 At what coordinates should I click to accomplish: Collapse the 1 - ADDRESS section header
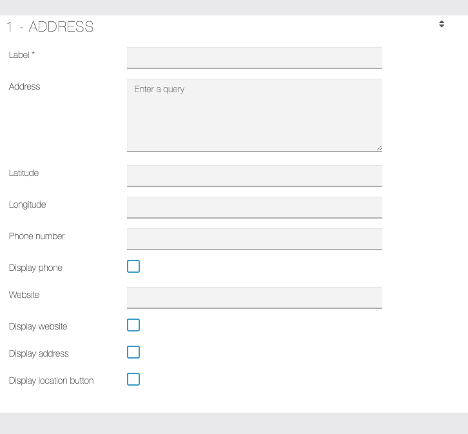(x=50, y=27)
